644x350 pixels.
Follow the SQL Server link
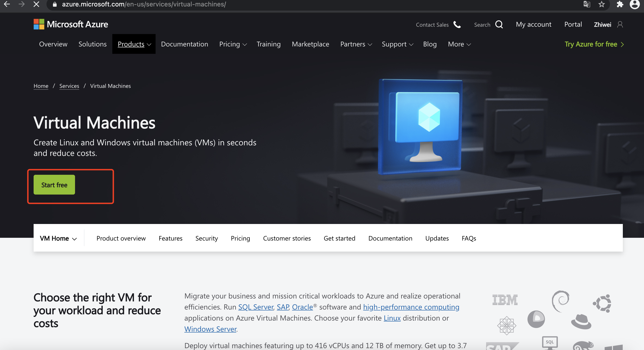pos(256,307)
